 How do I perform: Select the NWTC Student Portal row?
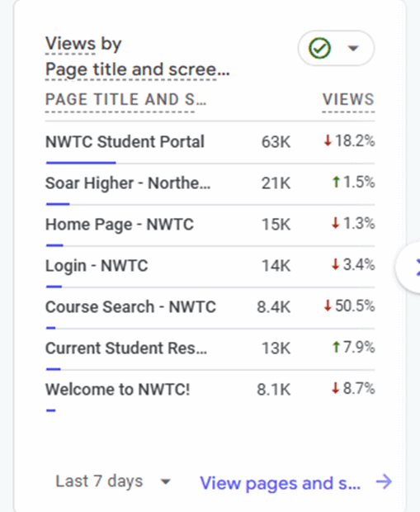(x=210, y=142)
